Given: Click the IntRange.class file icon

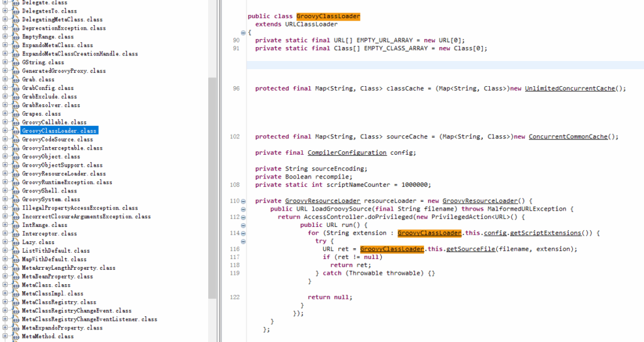Looking at the screenshot, I should coord(16,224).
